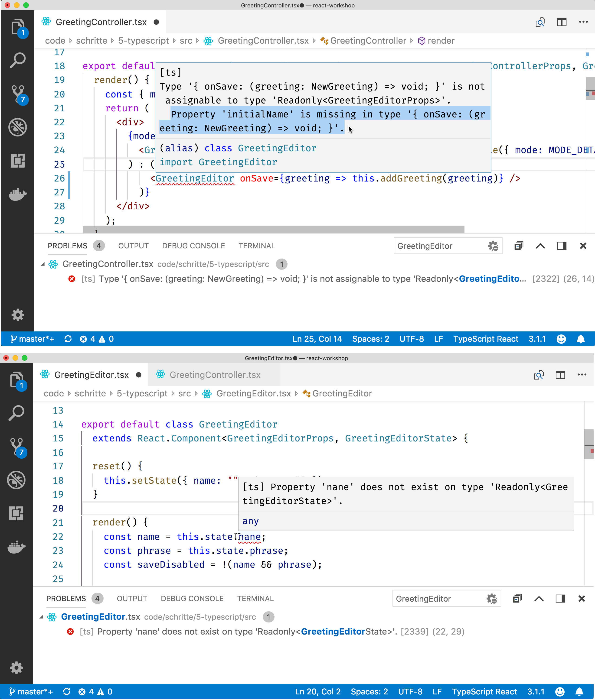595x700 pixels.
Task: Open 'src' breadcrumb in bottom window
Action: click(184, 394)
